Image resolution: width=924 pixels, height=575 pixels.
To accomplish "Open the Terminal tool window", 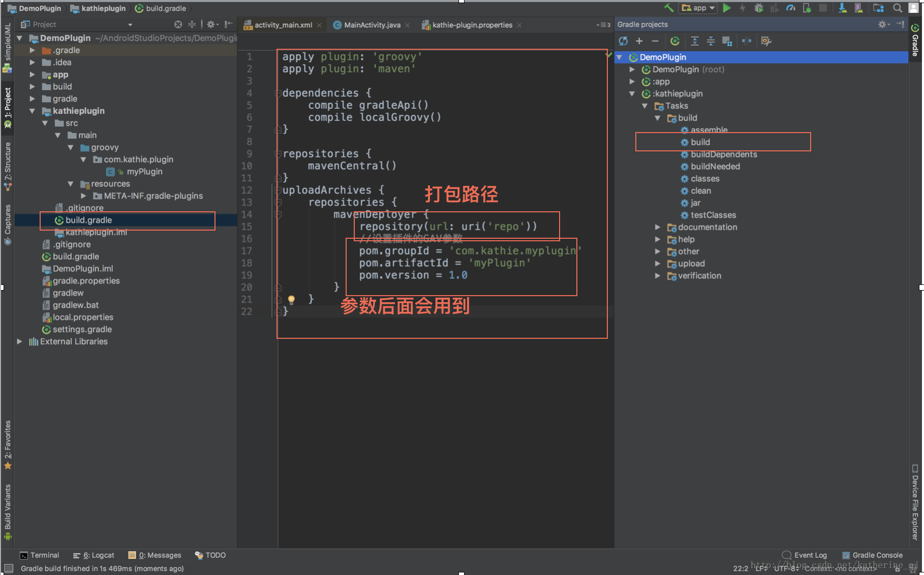I will [x=39, y=555].
